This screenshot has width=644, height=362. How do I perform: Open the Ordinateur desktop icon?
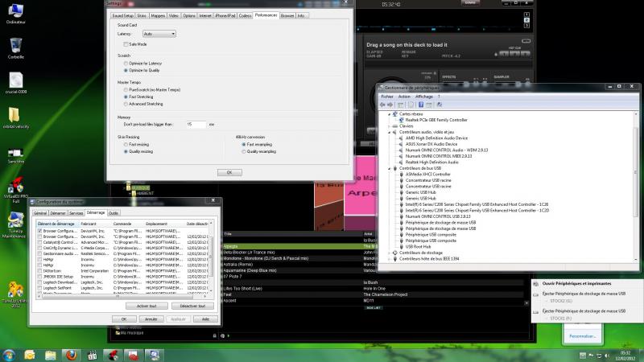(14, 11)
